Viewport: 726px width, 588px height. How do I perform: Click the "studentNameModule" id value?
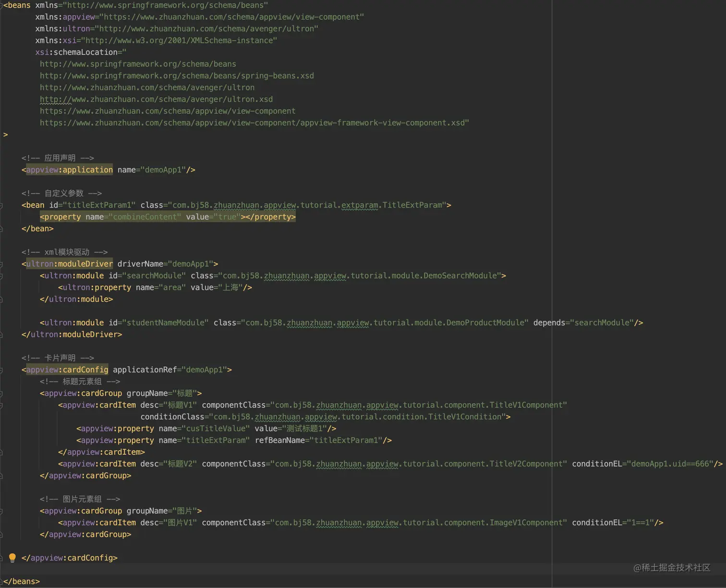tap(166, 323)
